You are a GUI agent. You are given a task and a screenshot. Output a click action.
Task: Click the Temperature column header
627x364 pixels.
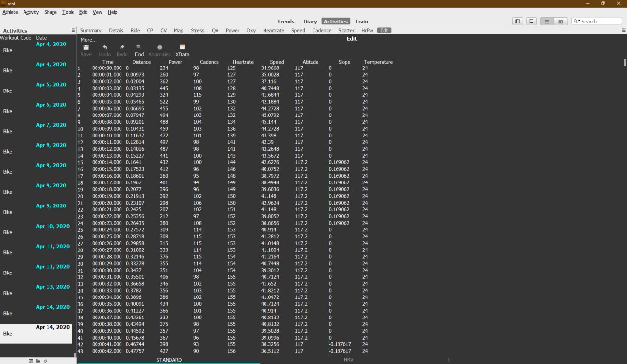point(378,62)
